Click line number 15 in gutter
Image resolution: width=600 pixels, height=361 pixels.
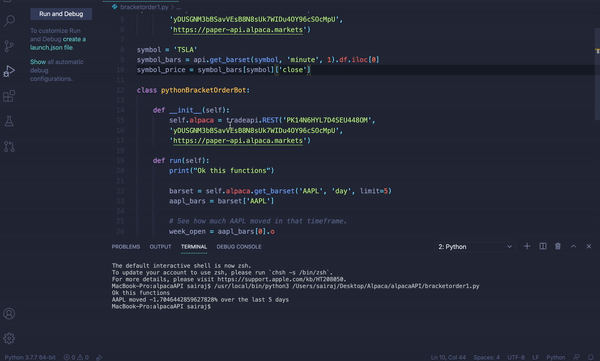click(x=120, y=120)
